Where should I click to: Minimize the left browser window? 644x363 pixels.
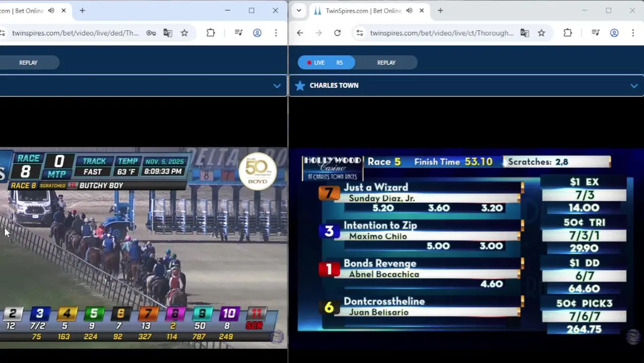click(228, 11)
